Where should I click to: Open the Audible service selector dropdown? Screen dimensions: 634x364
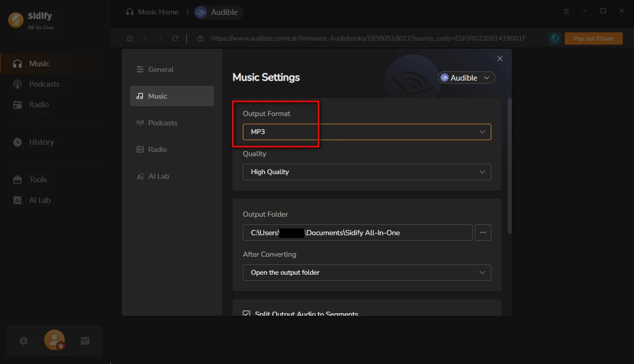pyautogui.click(x=467, y=78)
